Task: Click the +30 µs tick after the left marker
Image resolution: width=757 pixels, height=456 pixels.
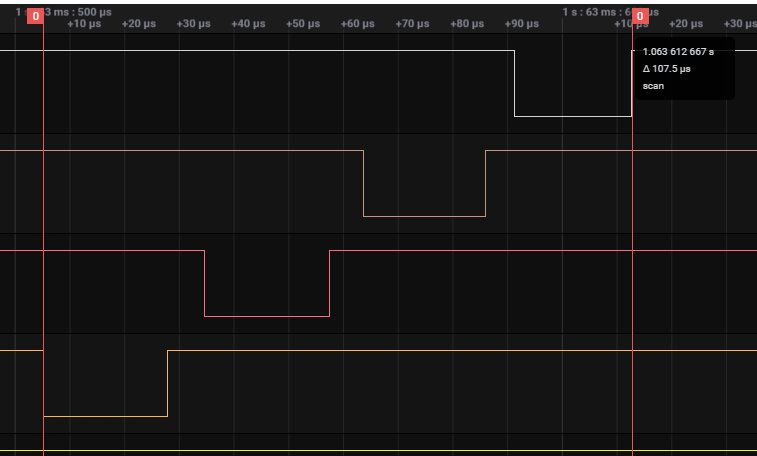Action: [193, 23]
